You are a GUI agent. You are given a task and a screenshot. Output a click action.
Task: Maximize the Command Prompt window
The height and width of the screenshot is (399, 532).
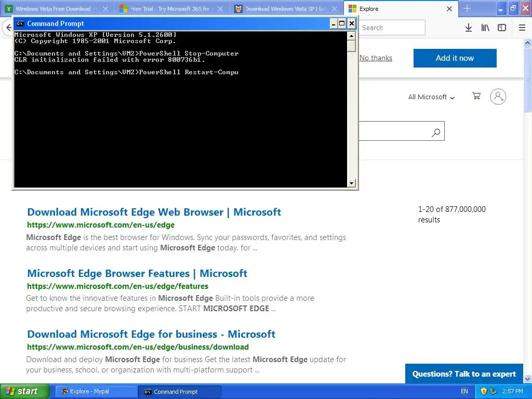click(342, 23)
